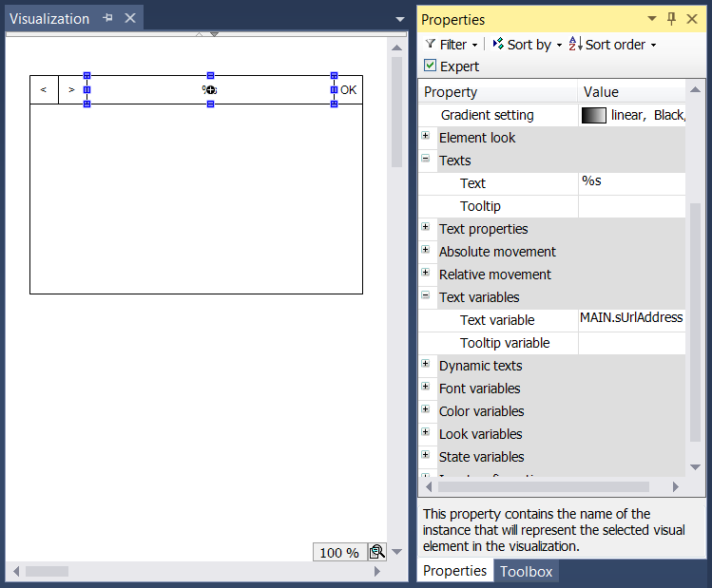Click the 100 % zoom level field
712x588 pixels.
(x=339, y=552)
